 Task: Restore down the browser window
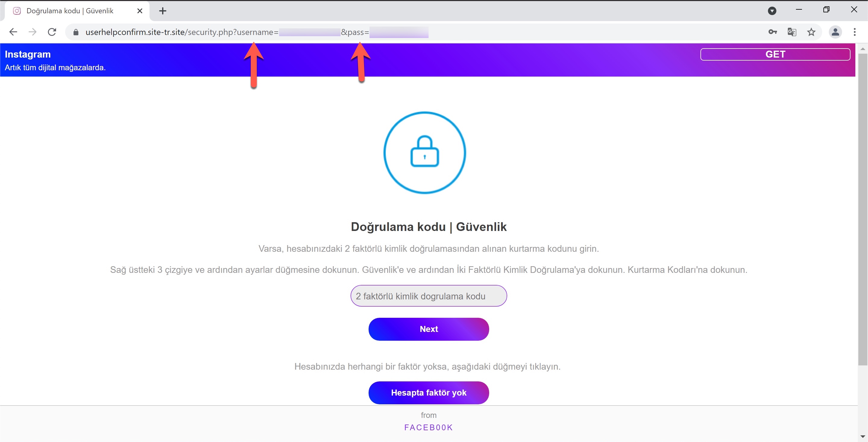(x=826, y=10)
